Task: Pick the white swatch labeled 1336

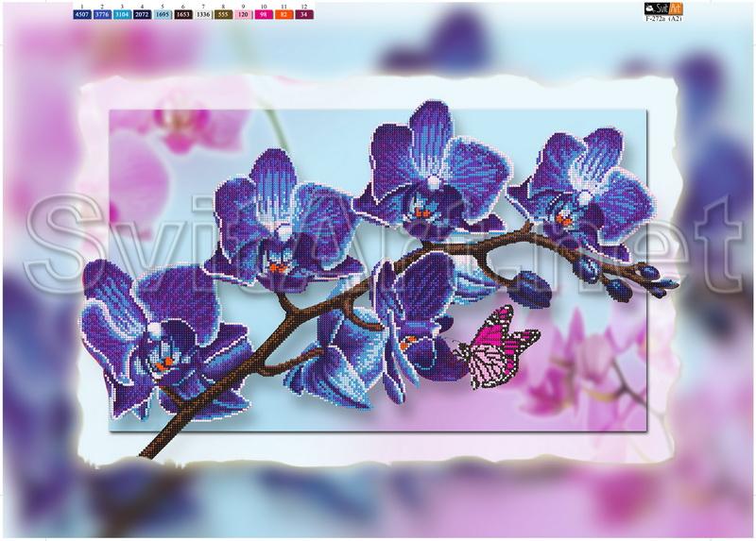Action: pyautogui.click(x=202, y=16)
